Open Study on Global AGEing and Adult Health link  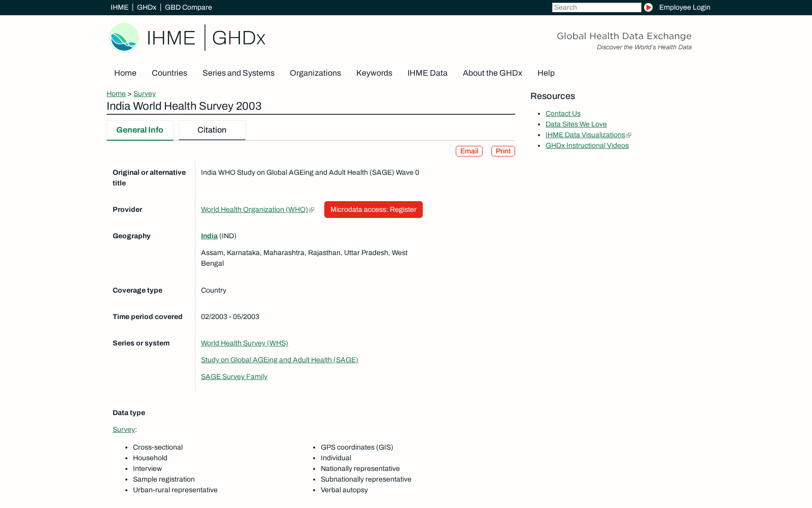coord(280,360)
